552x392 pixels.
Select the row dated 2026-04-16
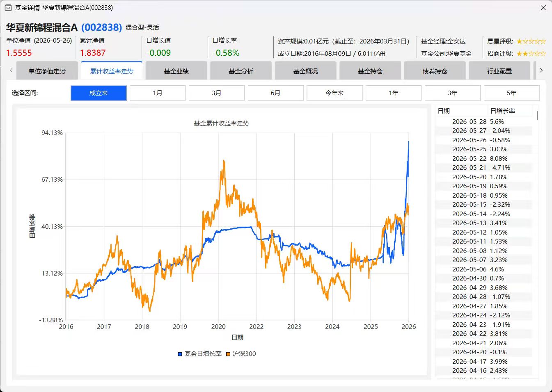pyautogui.click(x=484, y=371)
